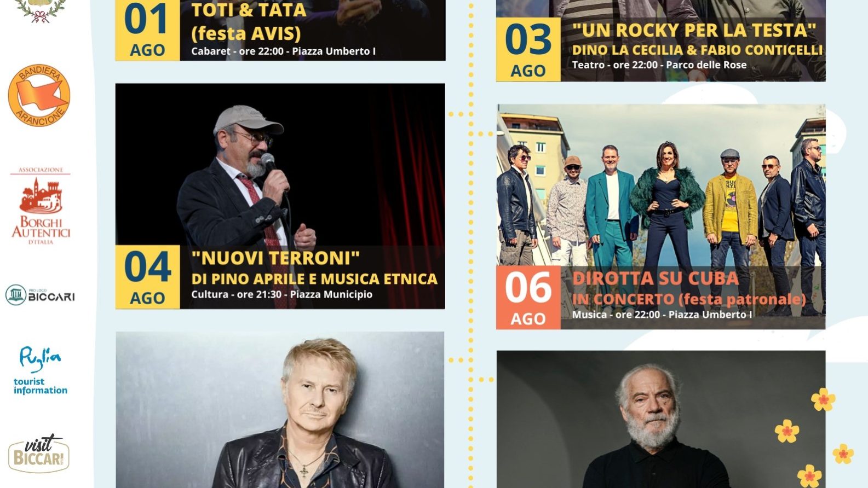Click the 01 AGO date badge
The image size is (868, 488).
click(148, 30)
